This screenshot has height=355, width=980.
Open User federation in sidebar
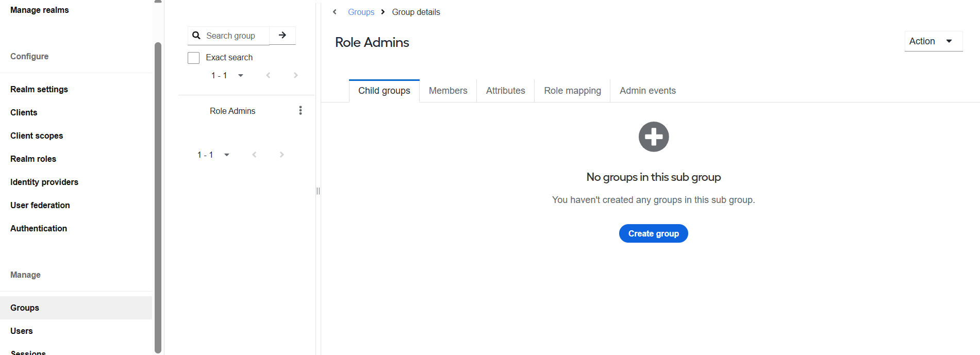(40, 205)
